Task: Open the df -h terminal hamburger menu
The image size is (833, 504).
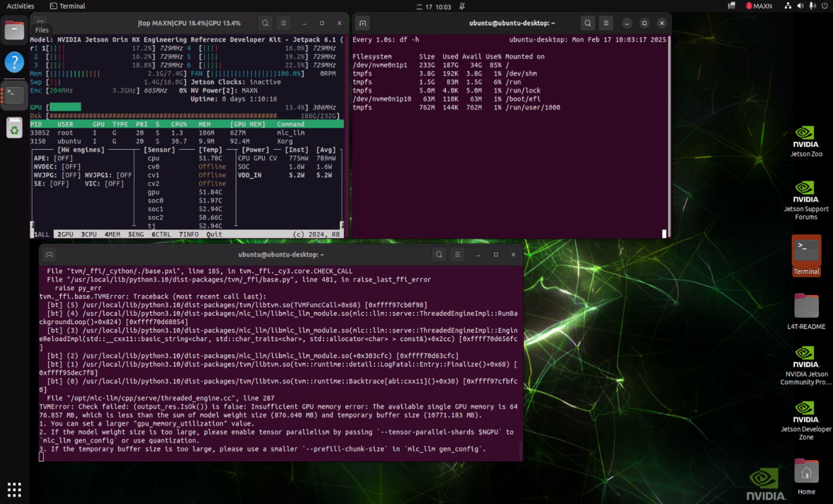Action: click(x=606, y=23)
